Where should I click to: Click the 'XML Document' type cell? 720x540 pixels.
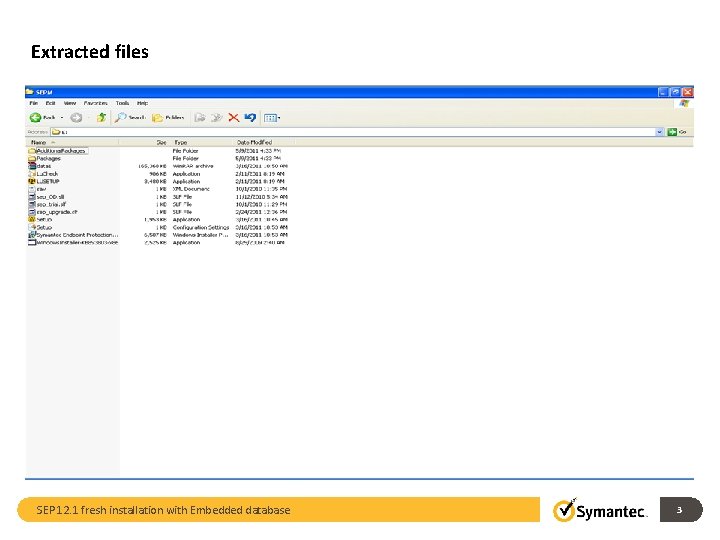tap(191, 189)
